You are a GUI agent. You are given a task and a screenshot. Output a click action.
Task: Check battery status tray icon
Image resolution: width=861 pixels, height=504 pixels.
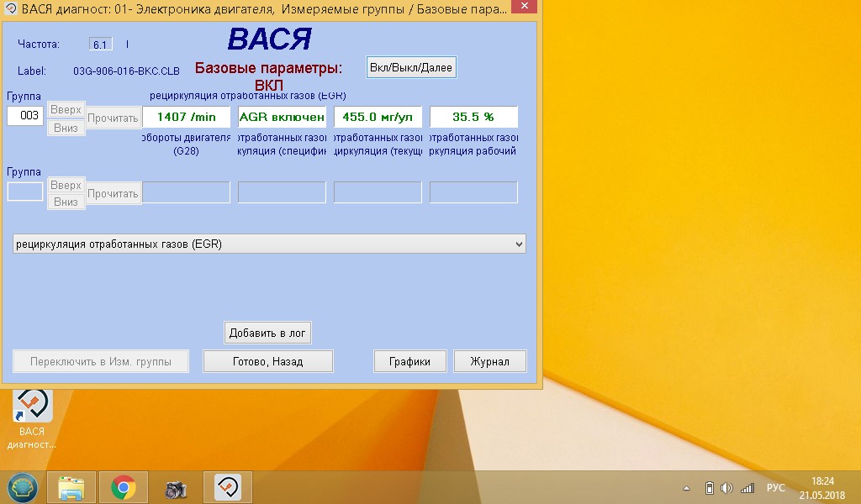710,487
